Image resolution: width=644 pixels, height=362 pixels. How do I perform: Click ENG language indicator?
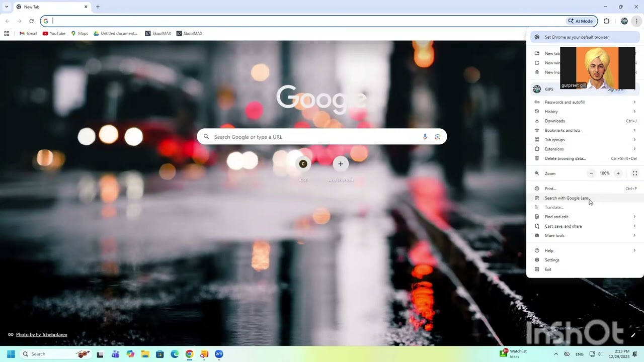point(580,354)
